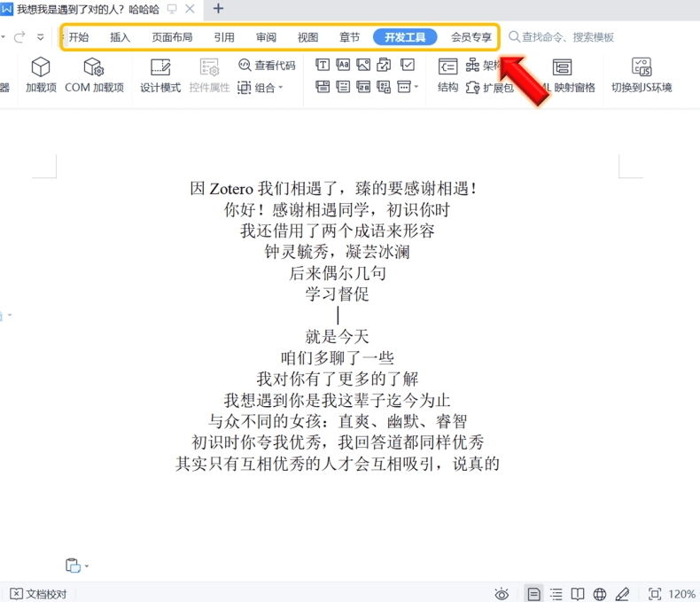
Task: Insert check box content control
Action: [x=407, y=66]
